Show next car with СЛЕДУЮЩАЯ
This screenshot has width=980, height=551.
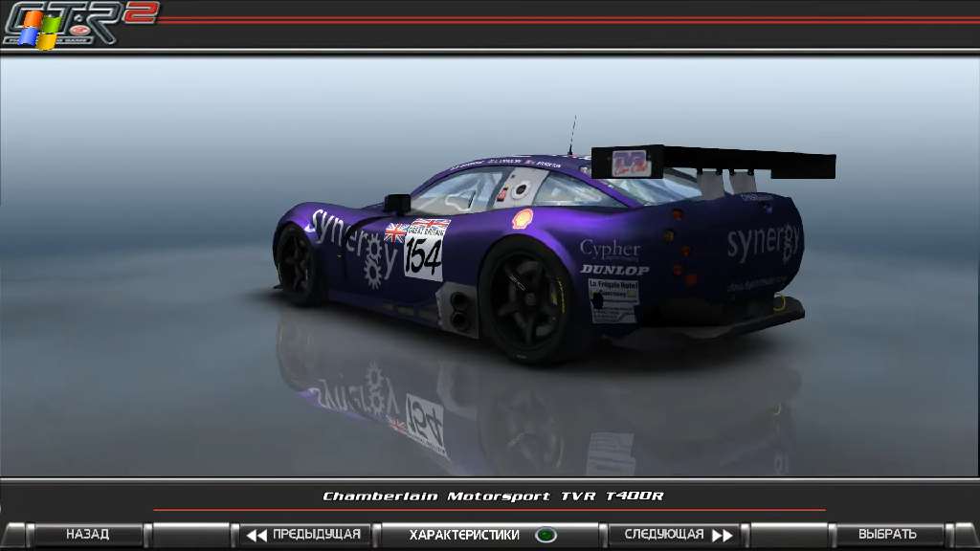point(675,535)
